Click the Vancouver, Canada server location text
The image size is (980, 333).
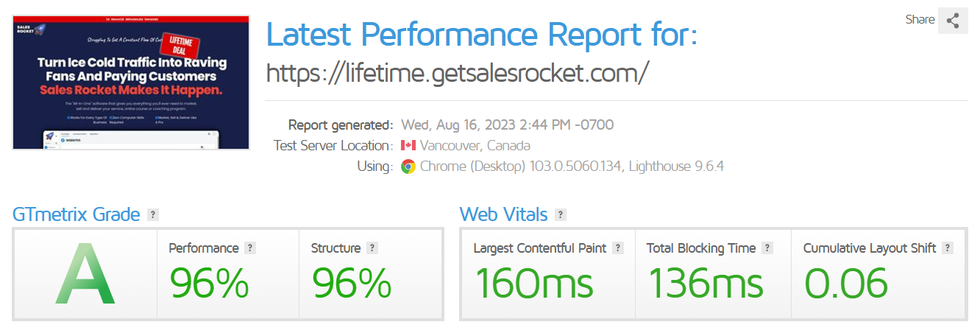475,146
